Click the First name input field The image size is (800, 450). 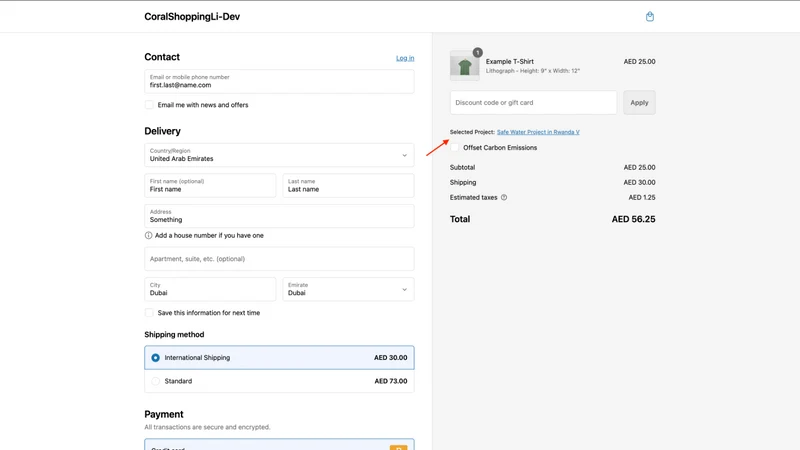210,186
